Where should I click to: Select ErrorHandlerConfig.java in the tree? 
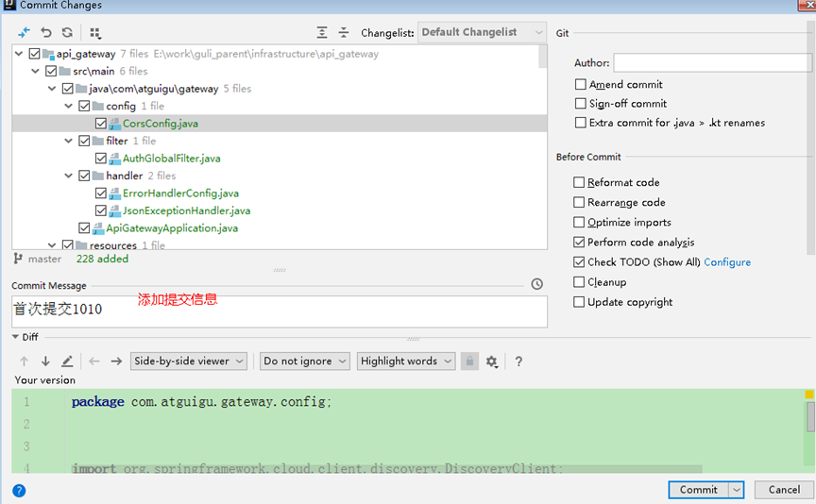tap(180, 193)
